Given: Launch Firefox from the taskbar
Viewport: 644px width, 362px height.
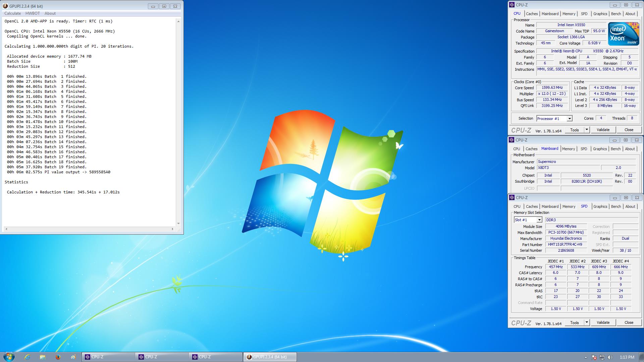Looking at the screenshot, I should 58,357.
